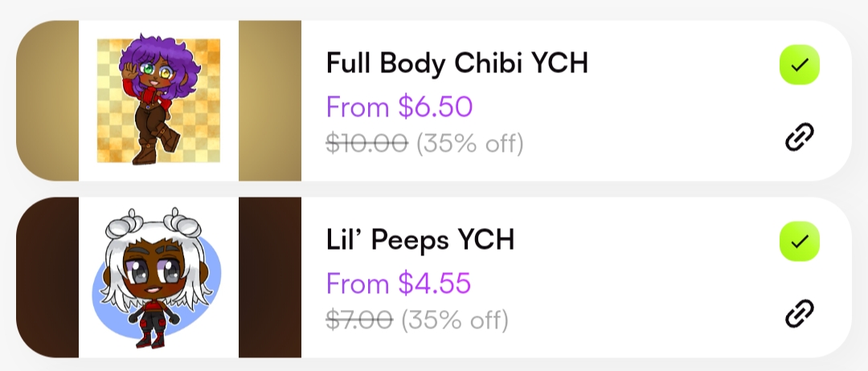Image resolution: width=868 pixels, height=371 pixels.
Task: Uncheck the Full Body Chibi YCH checkbox
Action: click(799, 65)
